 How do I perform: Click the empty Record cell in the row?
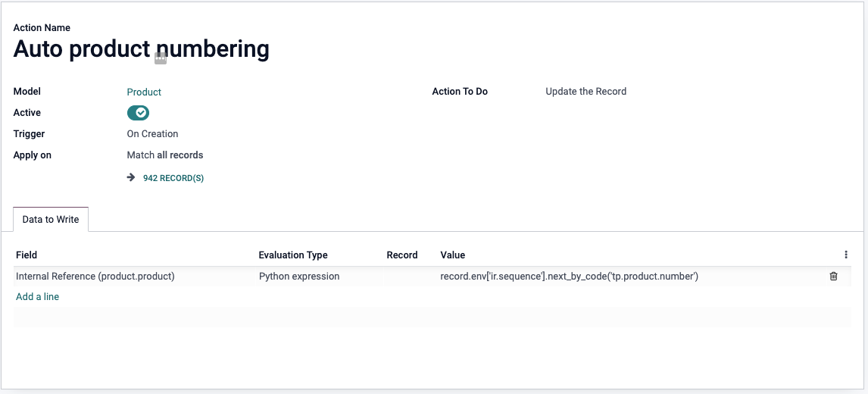click(411, 276)
